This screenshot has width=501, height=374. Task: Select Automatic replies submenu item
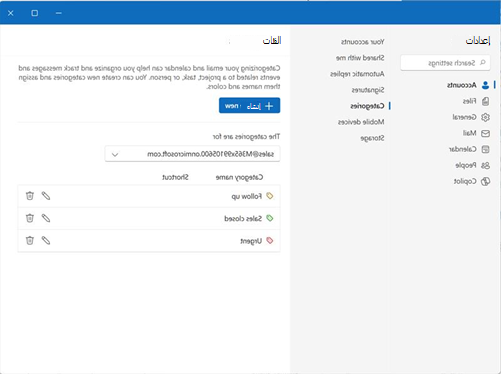[357, 74]
